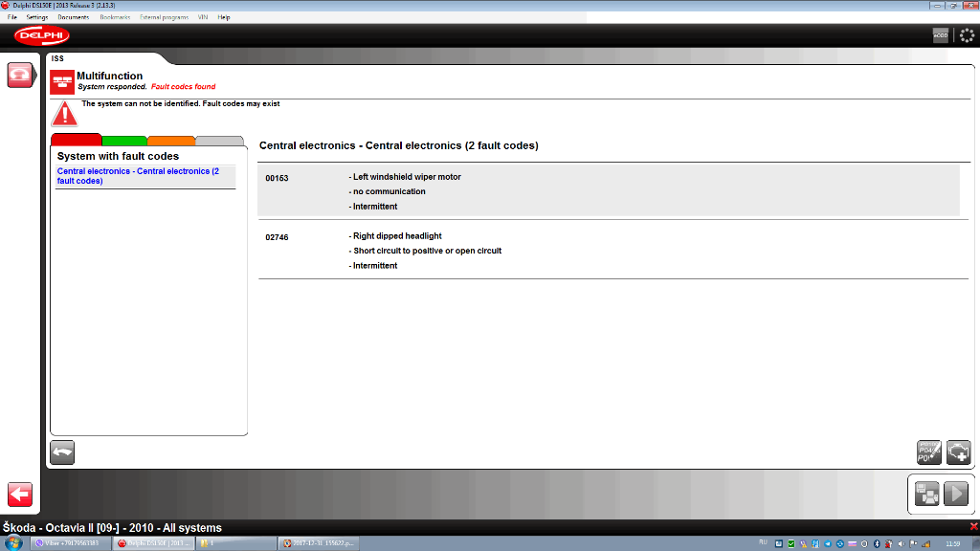Open the Help menu
Image resolution: width=980 pixels, height=551 pixels.
click(224, 17)
